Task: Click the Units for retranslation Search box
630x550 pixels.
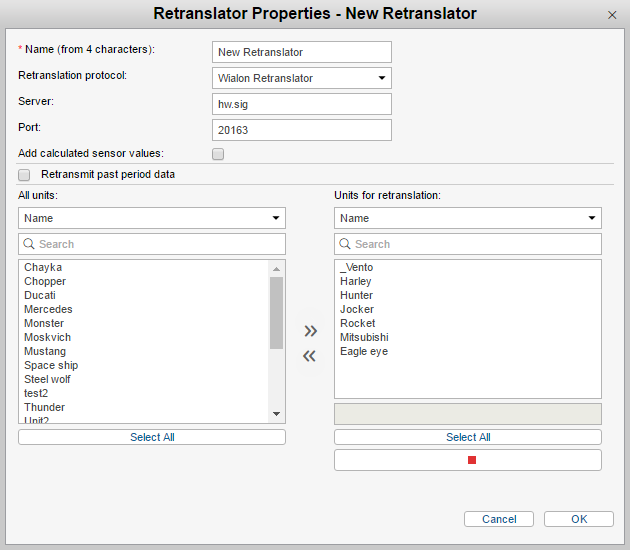Action: point(468,244)
